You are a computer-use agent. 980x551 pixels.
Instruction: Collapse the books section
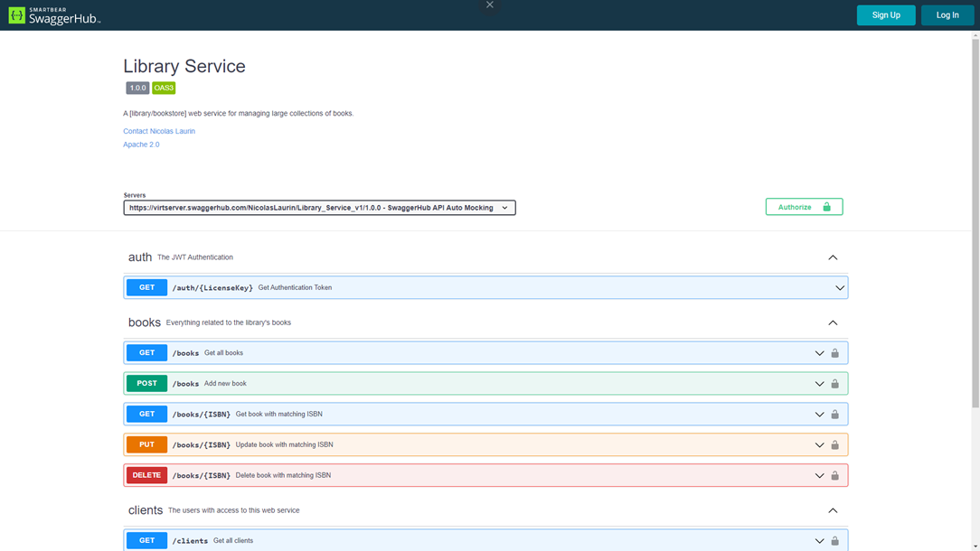point(833,323)
